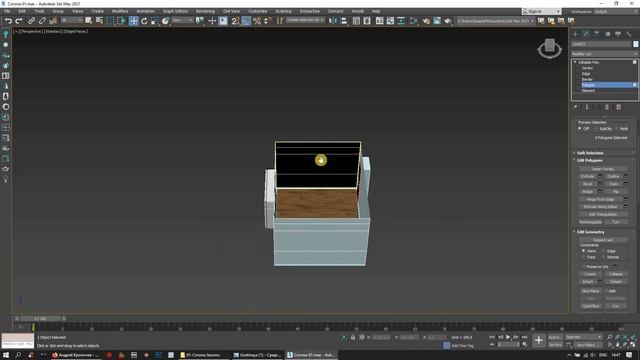Toggle the Percent Snap button
The image size is (640, 360).
pos(257,21)
